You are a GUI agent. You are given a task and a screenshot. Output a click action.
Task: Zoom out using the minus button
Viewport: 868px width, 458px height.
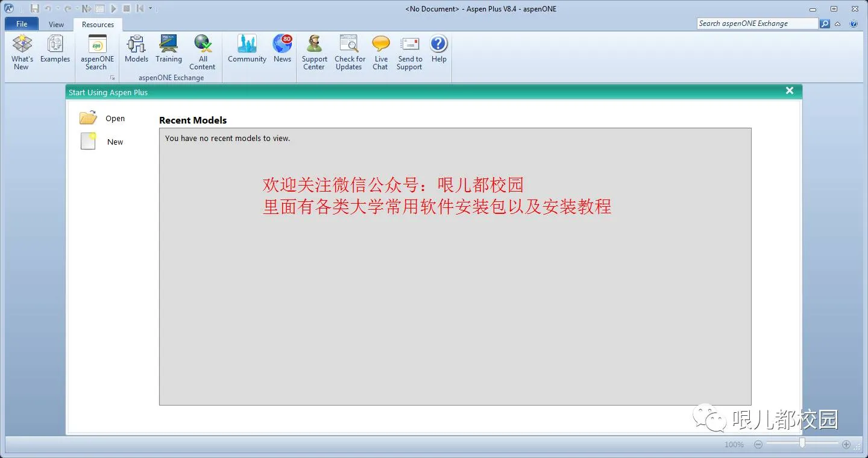point(758,445)
